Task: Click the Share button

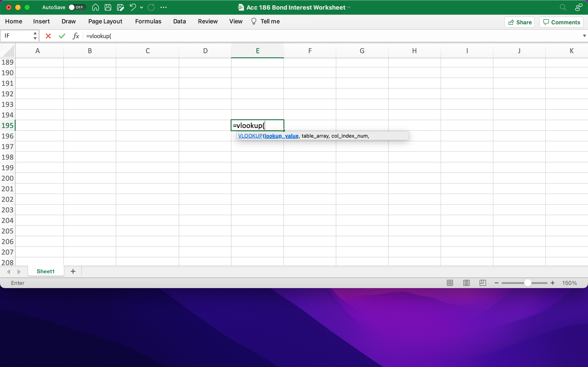Action: 519,22
